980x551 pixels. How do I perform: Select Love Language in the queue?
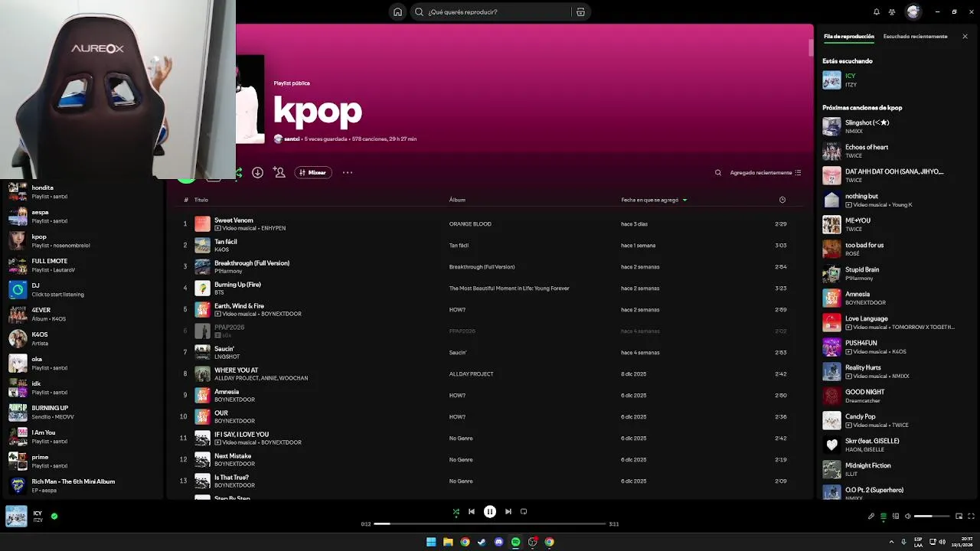tap(896, 322)
